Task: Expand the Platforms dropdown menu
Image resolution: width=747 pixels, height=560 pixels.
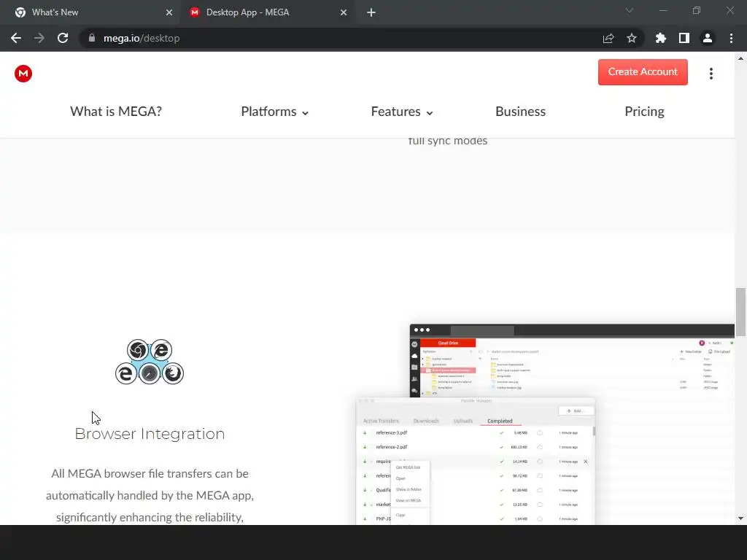Action: tap(274, 112)
